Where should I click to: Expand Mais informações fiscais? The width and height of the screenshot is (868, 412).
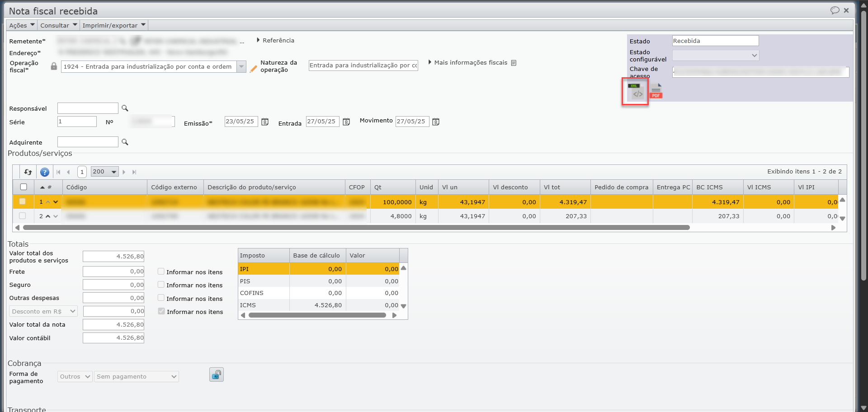pyautogui.click(x=468, y=63)
